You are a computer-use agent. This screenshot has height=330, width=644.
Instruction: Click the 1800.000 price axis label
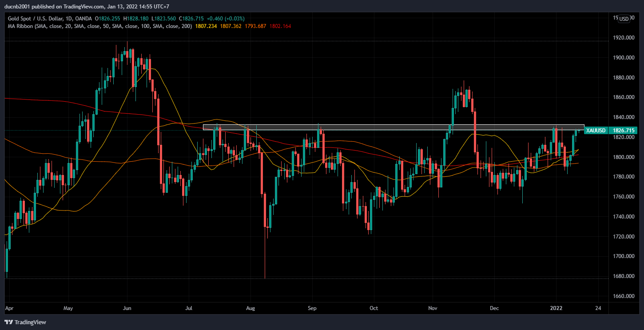623,157
